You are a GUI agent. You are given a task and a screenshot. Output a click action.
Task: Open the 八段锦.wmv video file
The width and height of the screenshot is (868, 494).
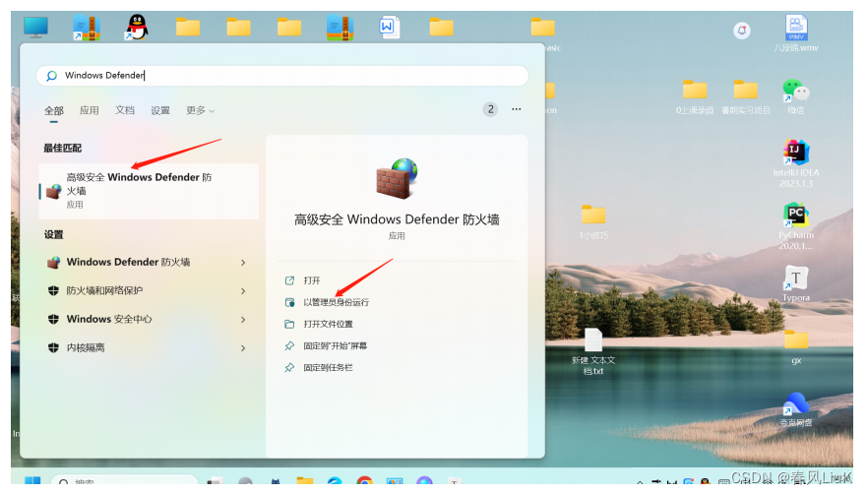796,33
